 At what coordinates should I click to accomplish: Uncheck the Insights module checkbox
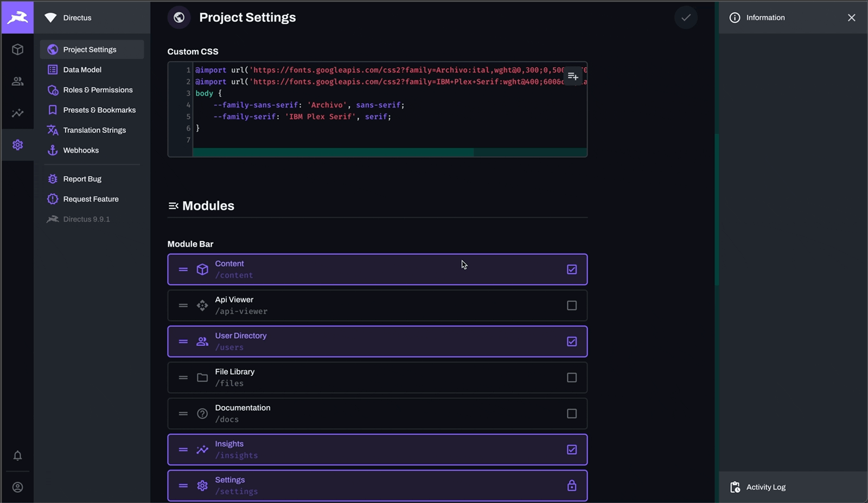pyautogui.click(x=572, y=450)
